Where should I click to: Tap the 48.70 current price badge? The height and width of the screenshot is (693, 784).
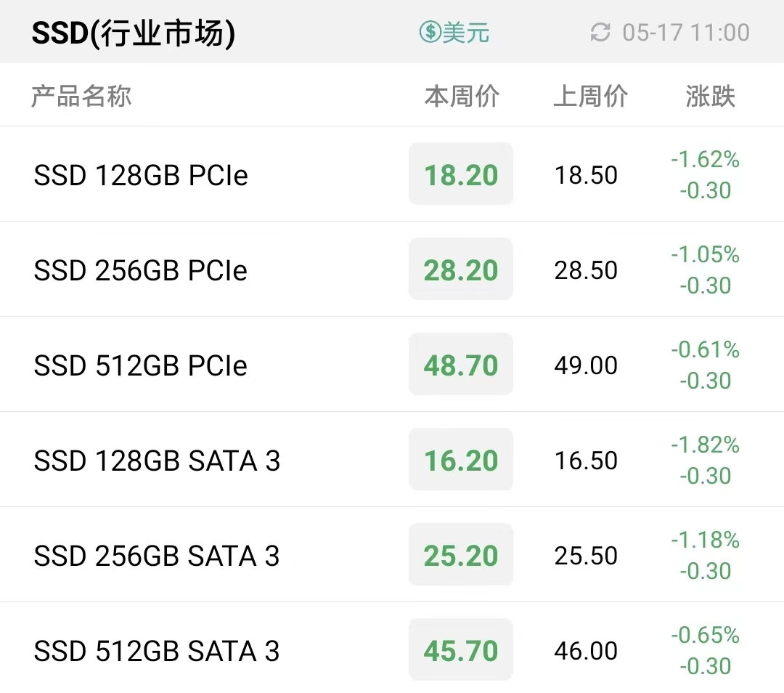(x=461, y=364)
